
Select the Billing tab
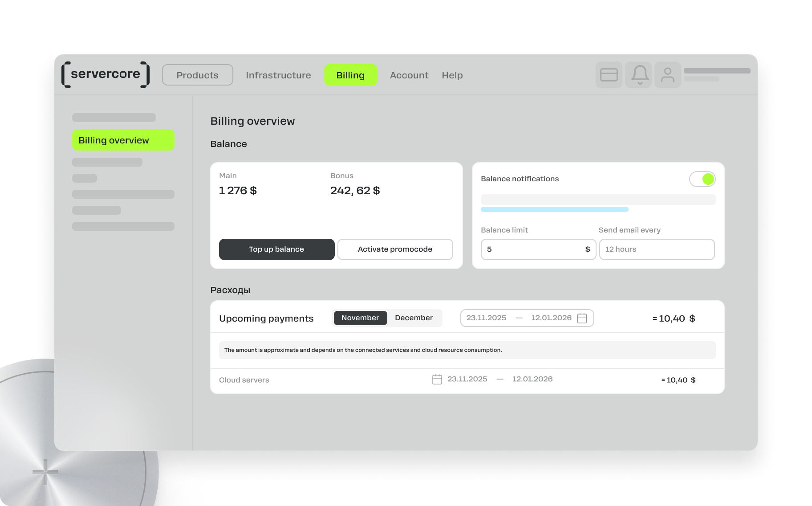coord(350,75)
